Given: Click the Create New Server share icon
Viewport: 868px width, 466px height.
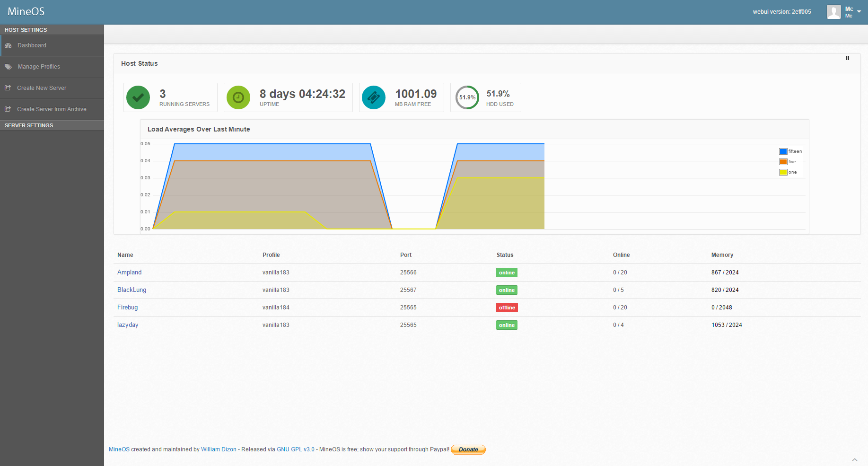Looking at the screenshot, I should click(8, 88).
